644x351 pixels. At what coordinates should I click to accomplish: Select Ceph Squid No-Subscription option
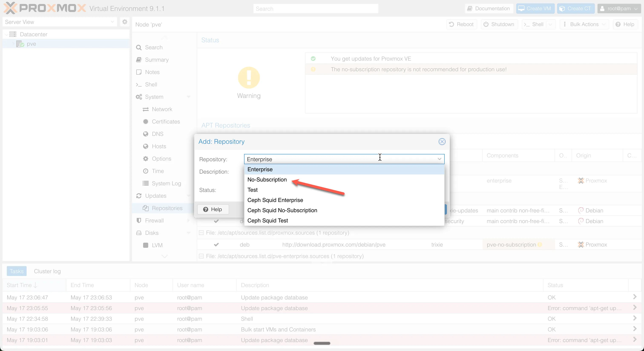[344, 210]
